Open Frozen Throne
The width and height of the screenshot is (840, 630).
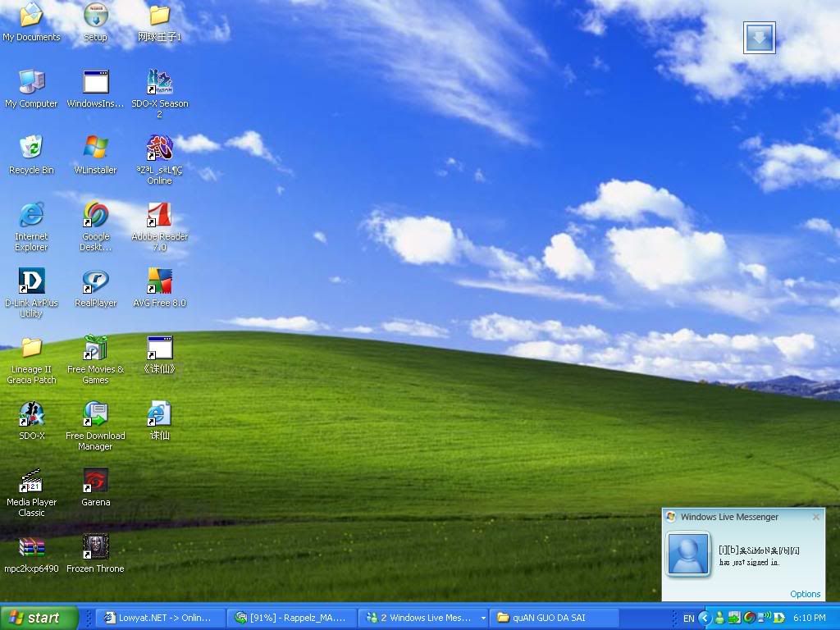[x=94, y=546]
